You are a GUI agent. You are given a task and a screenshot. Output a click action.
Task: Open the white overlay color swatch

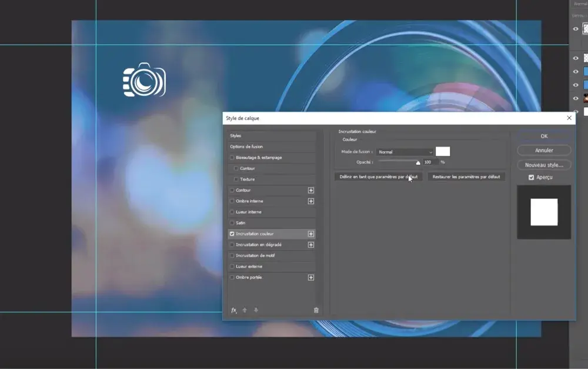point(443,152)
